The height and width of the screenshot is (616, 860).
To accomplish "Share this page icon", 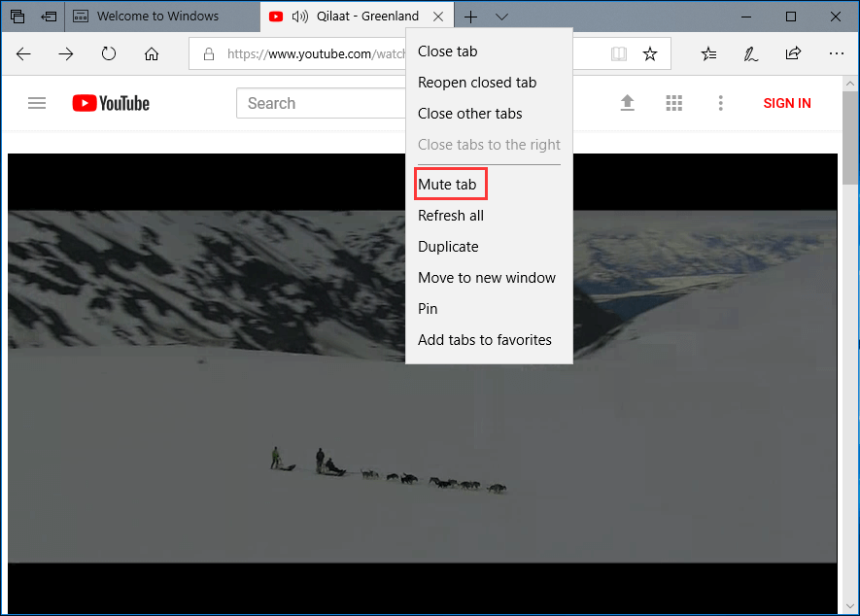I will (793, 53).
